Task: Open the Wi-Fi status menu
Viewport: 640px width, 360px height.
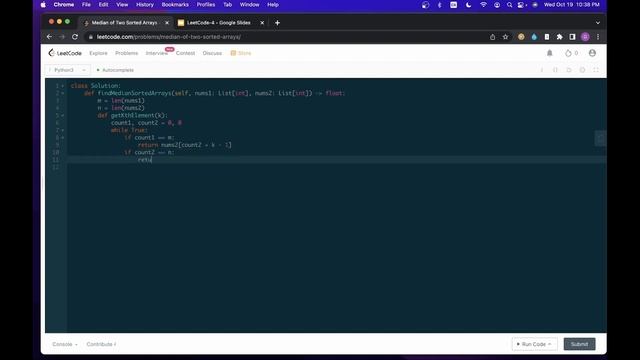Action: pos(483,5)
